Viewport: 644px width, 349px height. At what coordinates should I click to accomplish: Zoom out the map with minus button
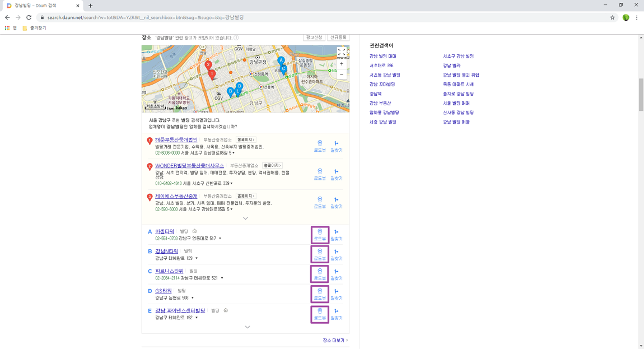(341, 75)
